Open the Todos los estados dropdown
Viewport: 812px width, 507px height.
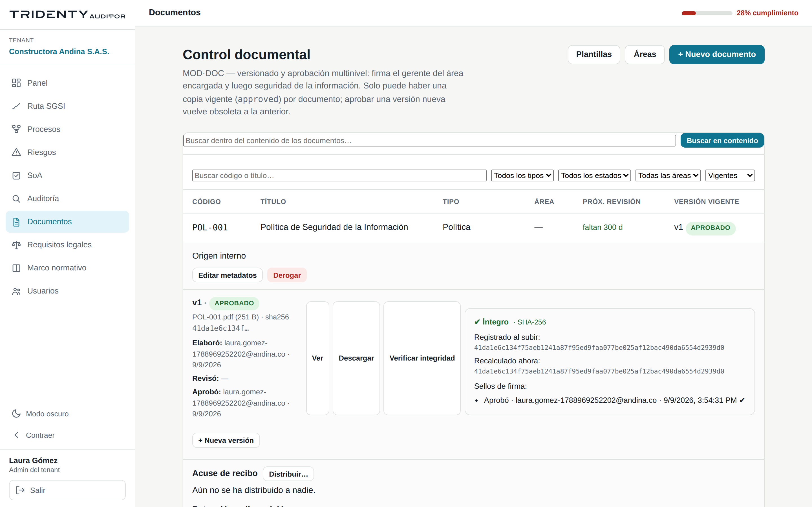tap(594, 175)
